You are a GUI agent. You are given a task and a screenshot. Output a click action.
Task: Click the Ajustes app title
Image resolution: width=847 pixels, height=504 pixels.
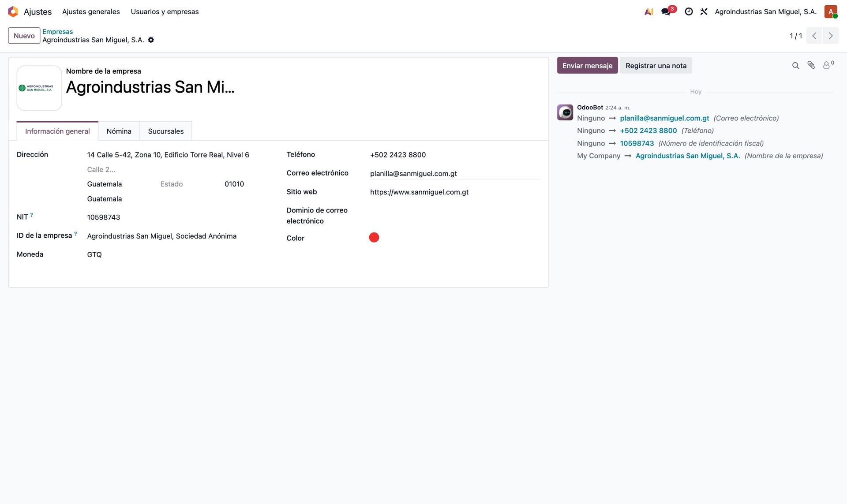pyautogui.click(x=37, y=11)
